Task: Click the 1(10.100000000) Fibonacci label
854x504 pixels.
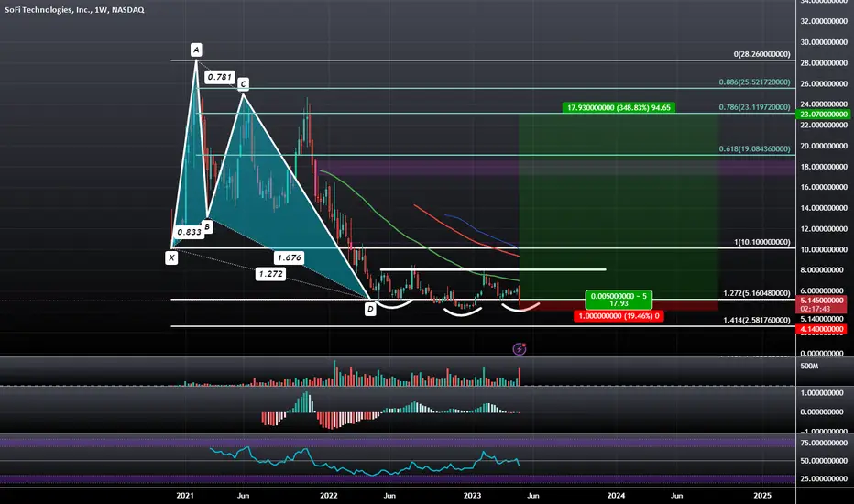Action: pos(761,242)
